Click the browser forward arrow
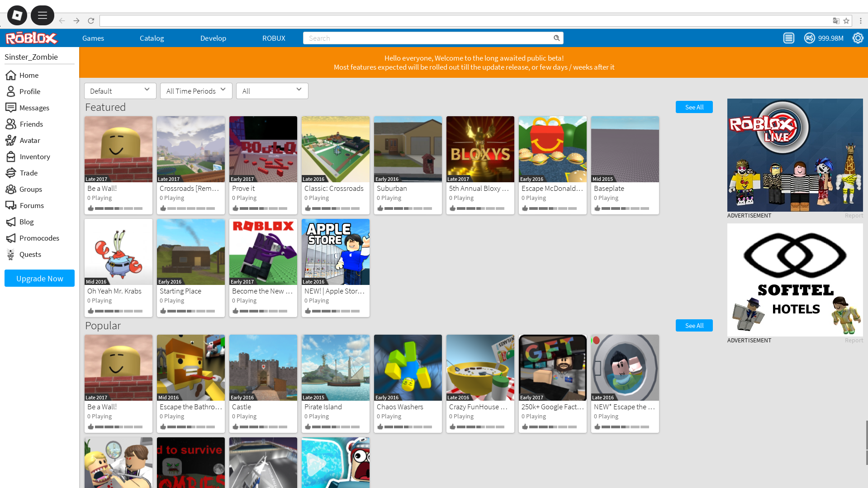 point(76,21)
